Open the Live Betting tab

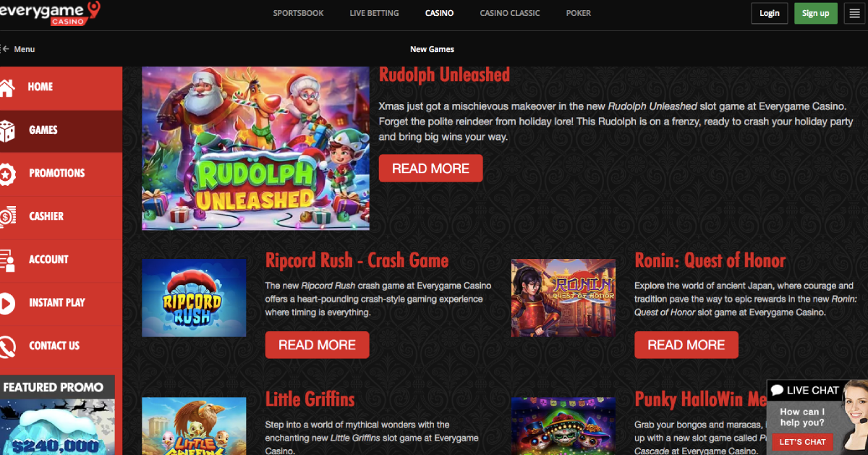(x=374, y=13)
